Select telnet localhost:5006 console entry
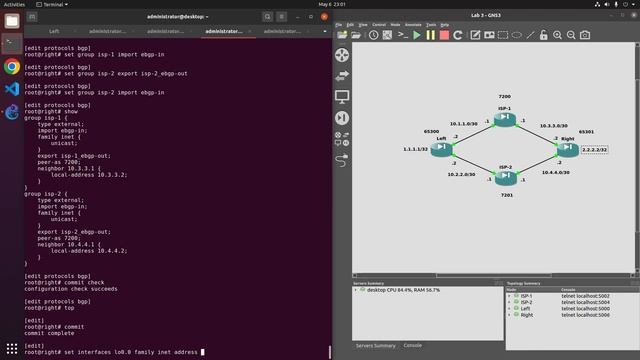Screen dimensions: 640x360 pos(585,315)
